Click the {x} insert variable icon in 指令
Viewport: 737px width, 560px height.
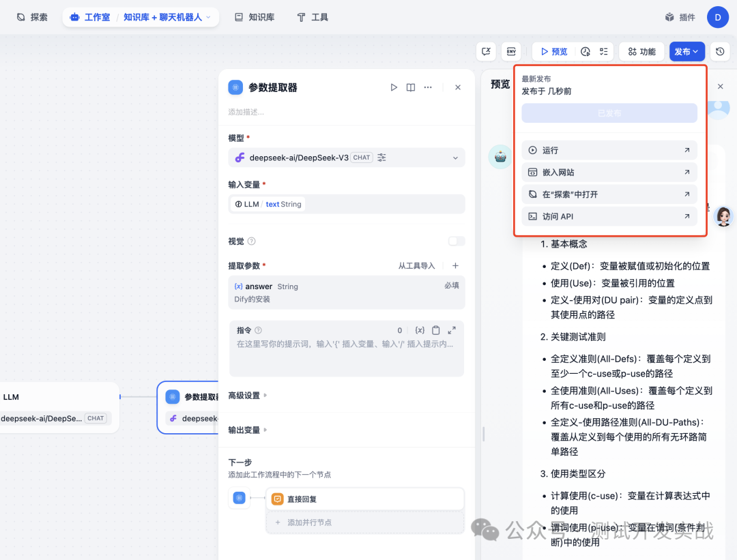click(420, 329)
